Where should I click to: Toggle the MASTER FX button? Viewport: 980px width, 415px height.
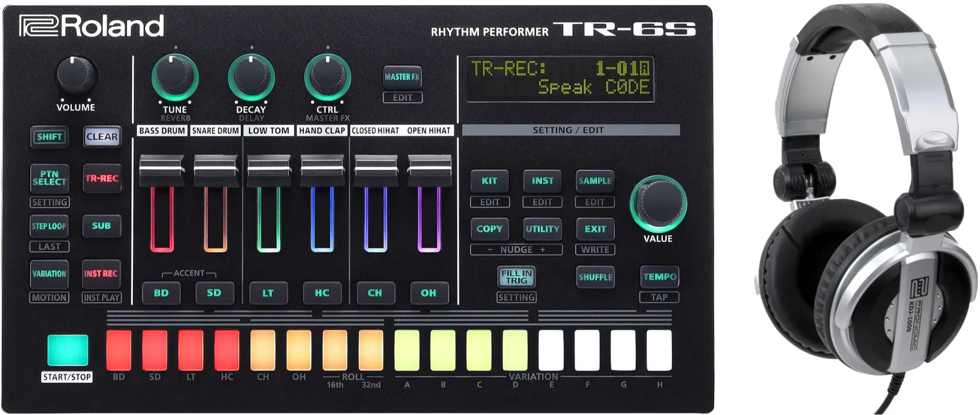402,77
